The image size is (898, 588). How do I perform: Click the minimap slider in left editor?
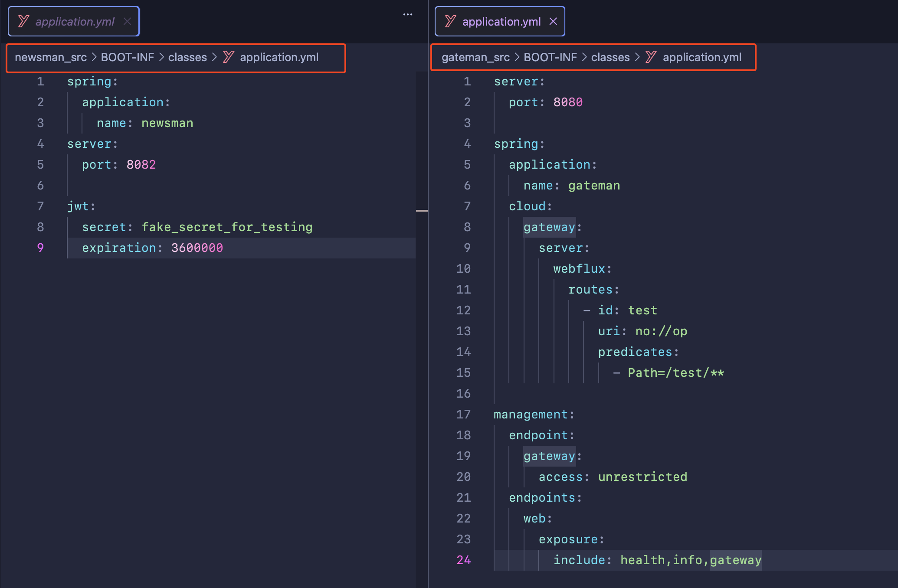click(422, 211)
